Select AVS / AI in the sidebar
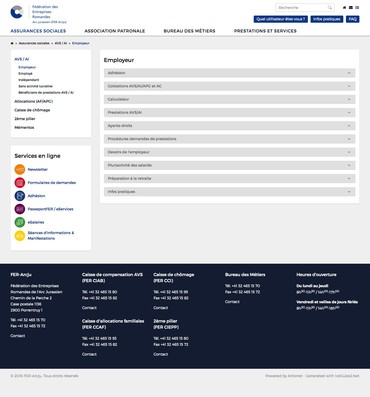 (22, 59)
